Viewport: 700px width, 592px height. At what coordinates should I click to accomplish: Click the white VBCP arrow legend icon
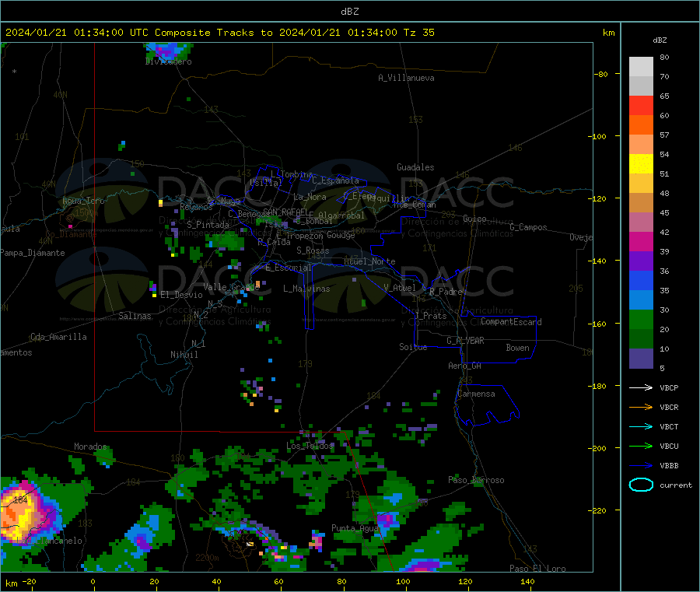point(641,387)
